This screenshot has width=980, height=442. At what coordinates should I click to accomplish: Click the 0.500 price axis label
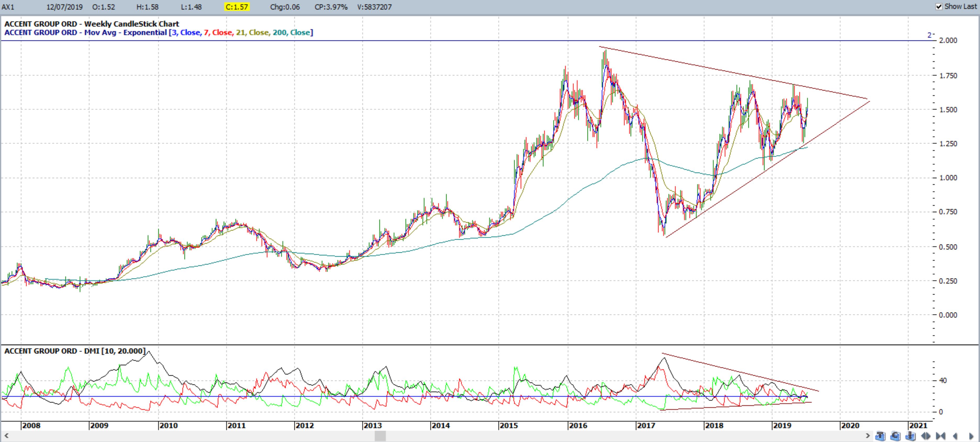tap(948, 247)
